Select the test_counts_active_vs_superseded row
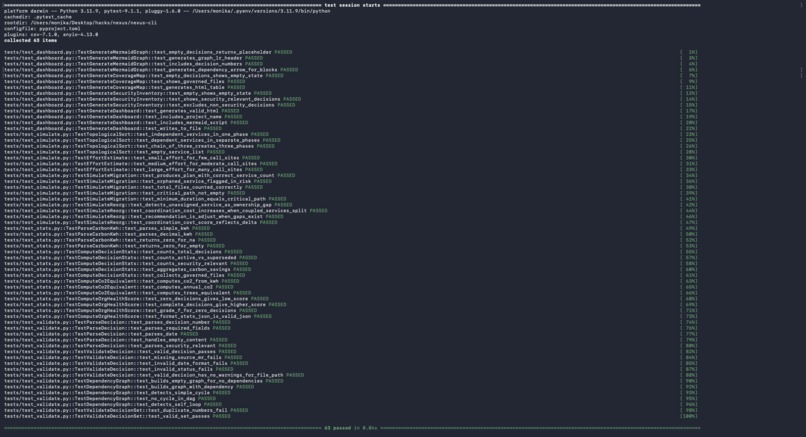Image resolution: width=806 pixels, height=437 pixels. 131,258
